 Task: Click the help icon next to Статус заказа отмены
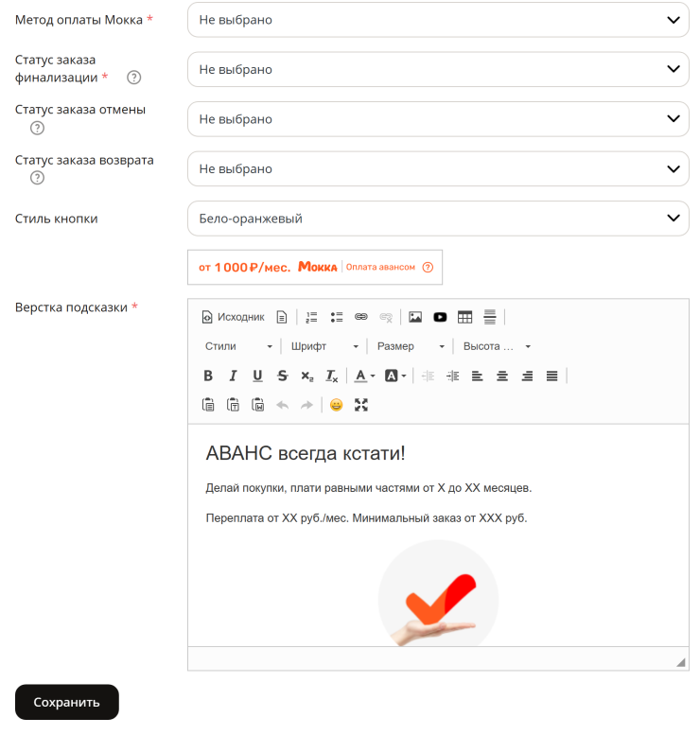click(37, 128)
